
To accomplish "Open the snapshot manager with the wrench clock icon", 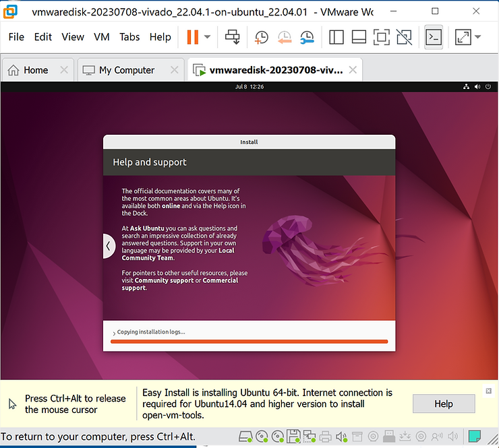I will 307,37.
